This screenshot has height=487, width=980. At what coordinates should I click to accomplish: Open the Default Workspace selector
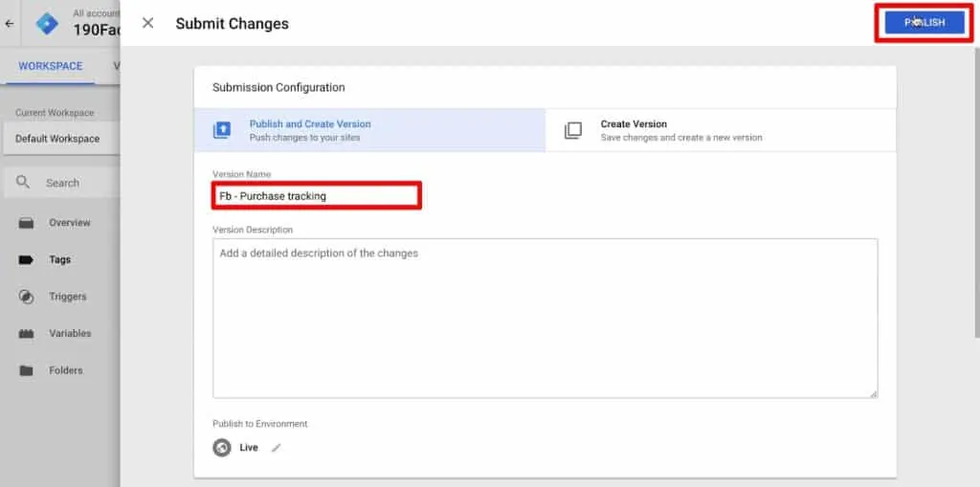(61, 139)
